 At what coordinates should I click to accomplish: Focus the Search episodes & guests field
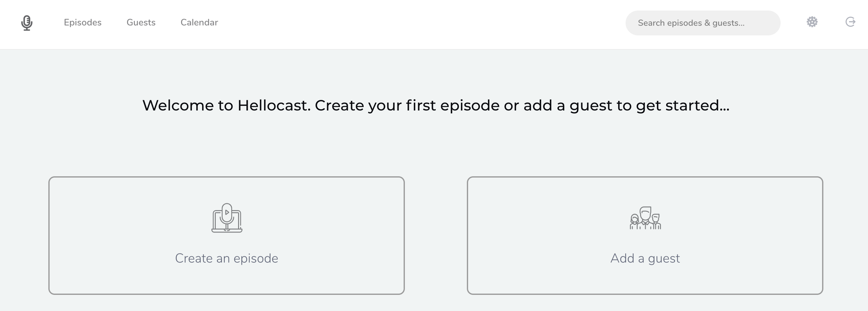coord(702,23)
